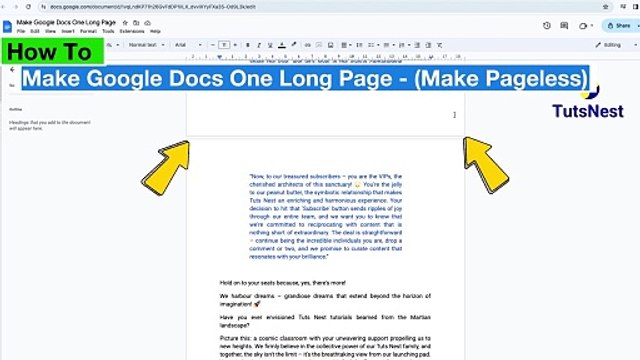640x360 pixels.
Task: Open the Normal text style dropdown
Action: coord(146,45)
